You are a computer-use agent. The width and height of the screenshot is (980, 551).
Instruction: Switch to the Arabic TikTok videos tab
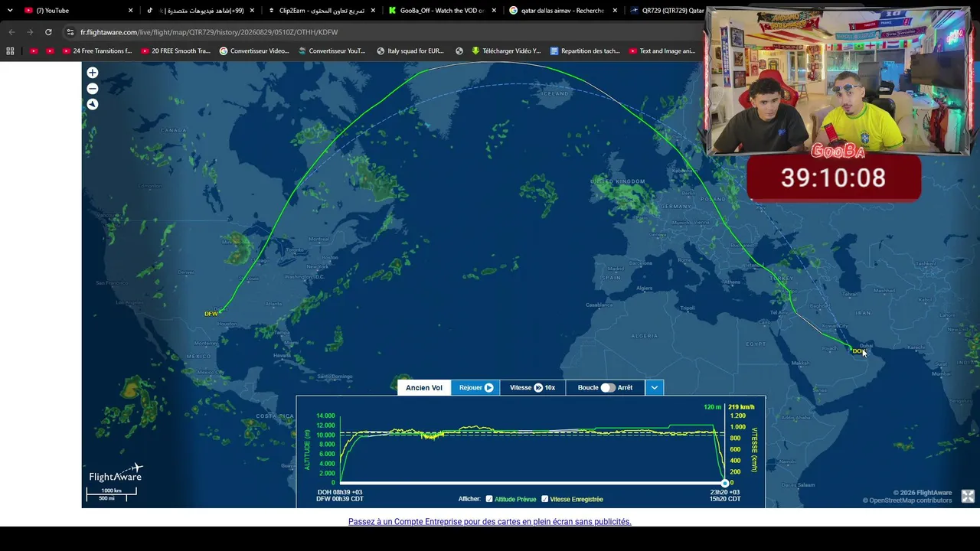tap(201, 11)
